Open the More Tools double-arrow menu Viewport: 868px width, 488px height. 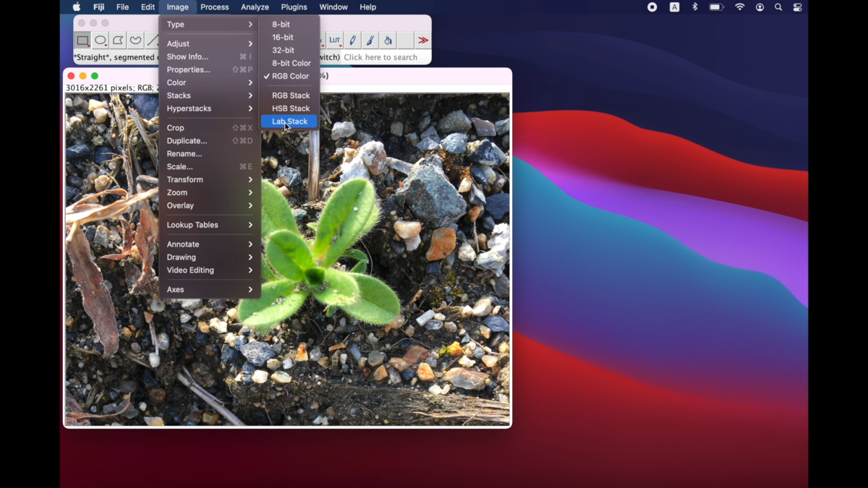tap(423, 40)
